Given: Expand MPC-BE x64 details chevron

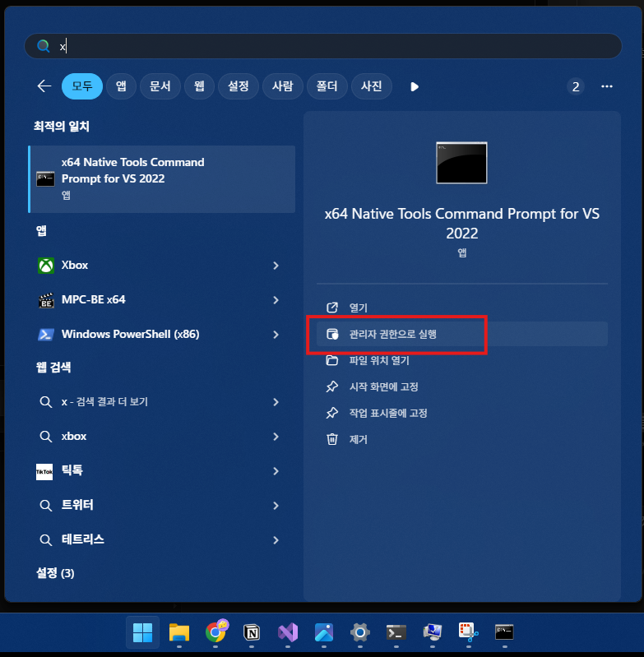Looking at the screenshot, I should [x=276, y=300].
